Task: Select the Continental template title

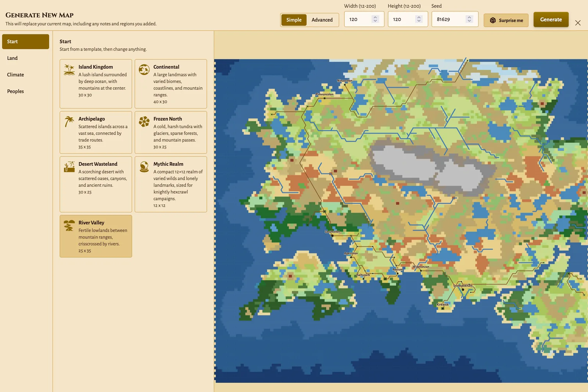Action: tap(166, 67)
